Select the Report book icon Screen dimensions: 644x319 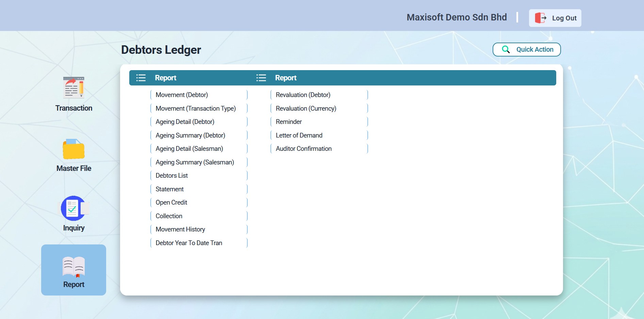coord(73,267)
